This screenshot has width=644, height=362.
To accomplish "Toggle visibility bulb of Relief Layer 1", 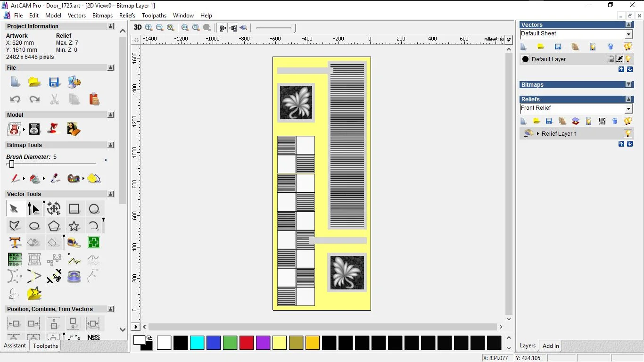I will pos(627,134).
